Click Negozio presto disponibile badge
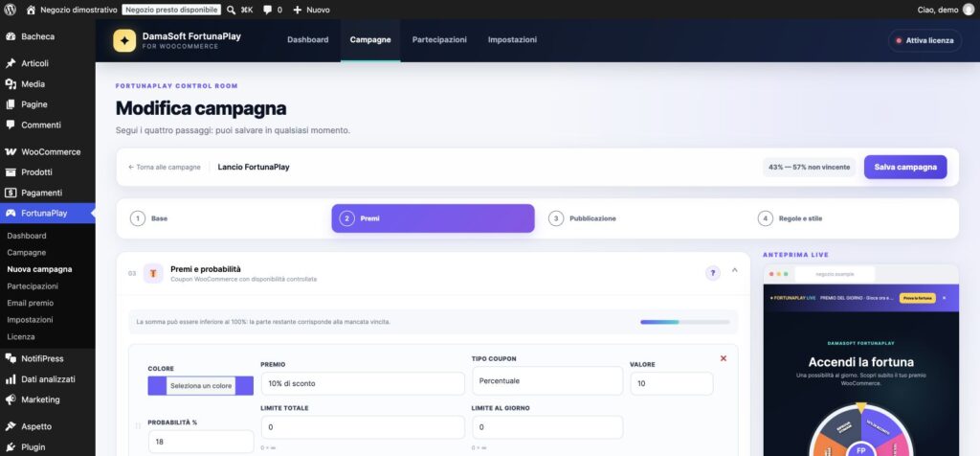980x456 pixels. [171, 10]
